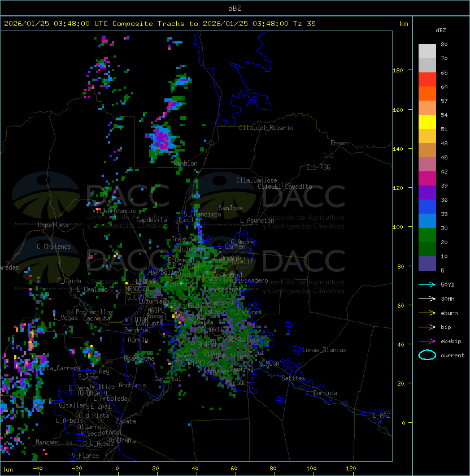This screenshot has width=470, height=476.
Task: Click the 'C_Guido' map label
Action: pyautogui.click(x=69, y=281)
